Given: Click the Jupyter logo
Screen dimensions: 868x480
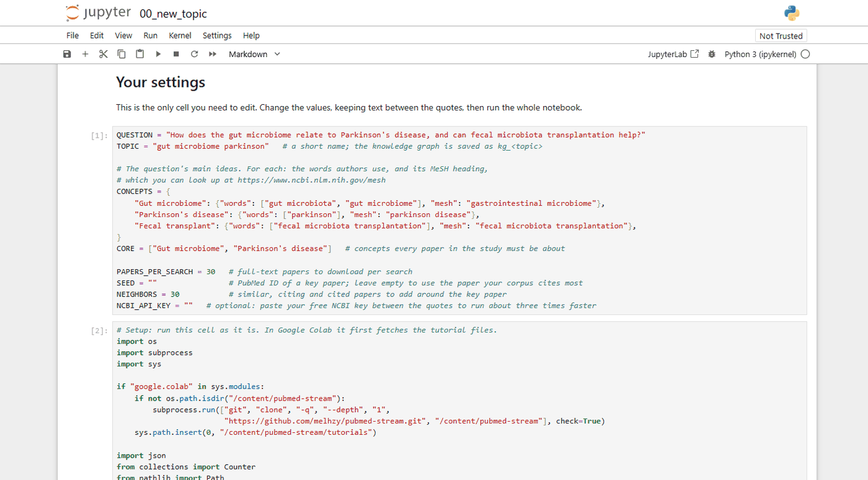Looking at the screenshot, I should pos(98,13).
